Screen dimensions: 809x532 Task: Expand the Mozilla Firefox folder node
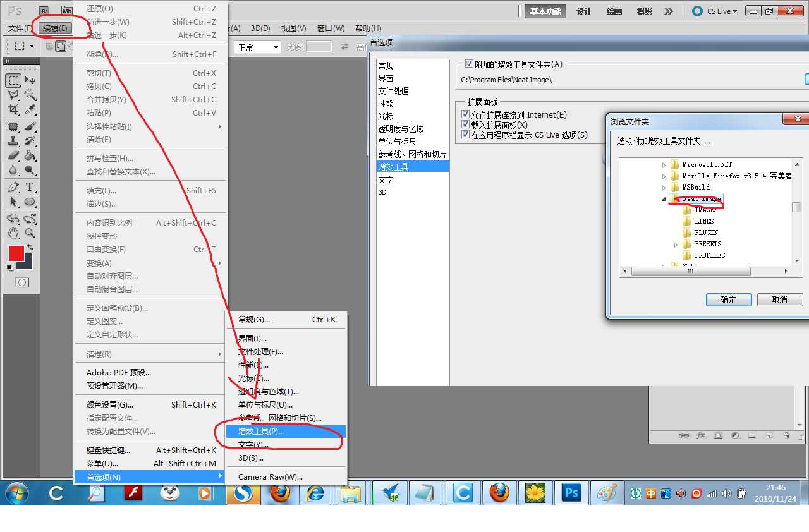pos(664,176)
